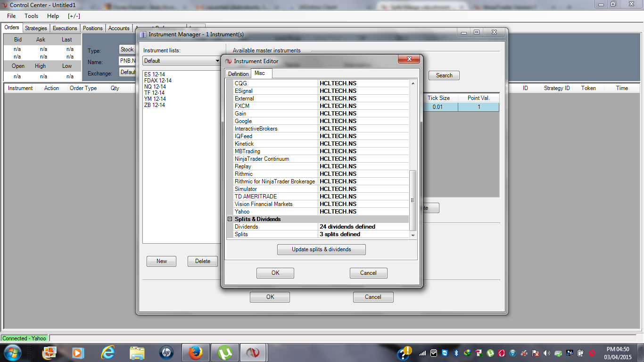Viewport: 644px width, 362px height.
Task: Select the Yahoo row in the property grid
Action: [x=322, y=212]
